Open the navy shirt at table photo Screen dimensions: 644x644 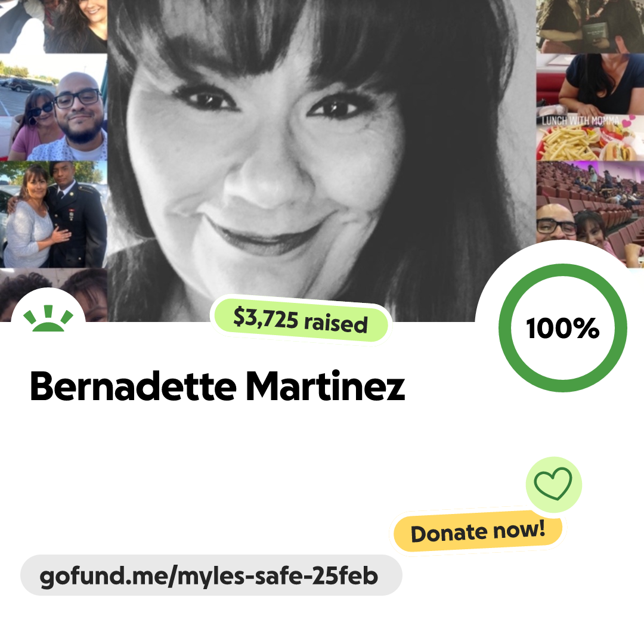[590, 84]
